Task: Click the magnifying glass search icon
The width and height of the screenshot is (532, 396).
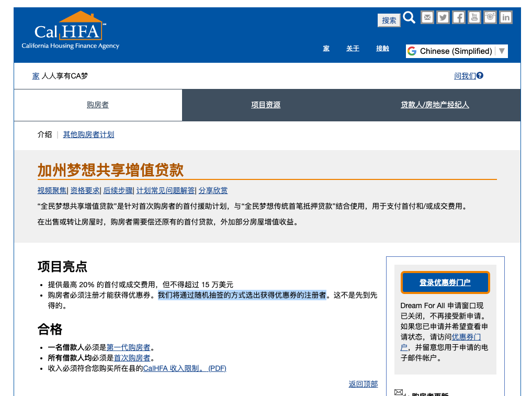Action: (x=409, y=18)
